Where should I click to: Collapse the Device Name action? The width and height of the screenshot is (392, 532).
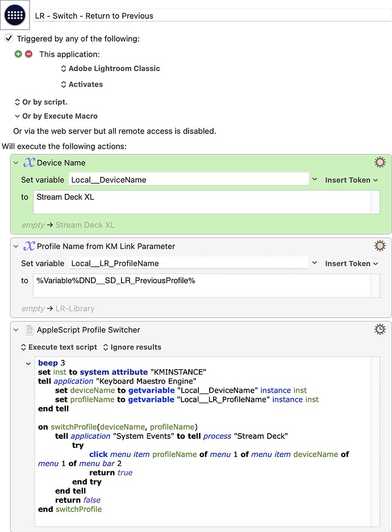click(16, 163)
